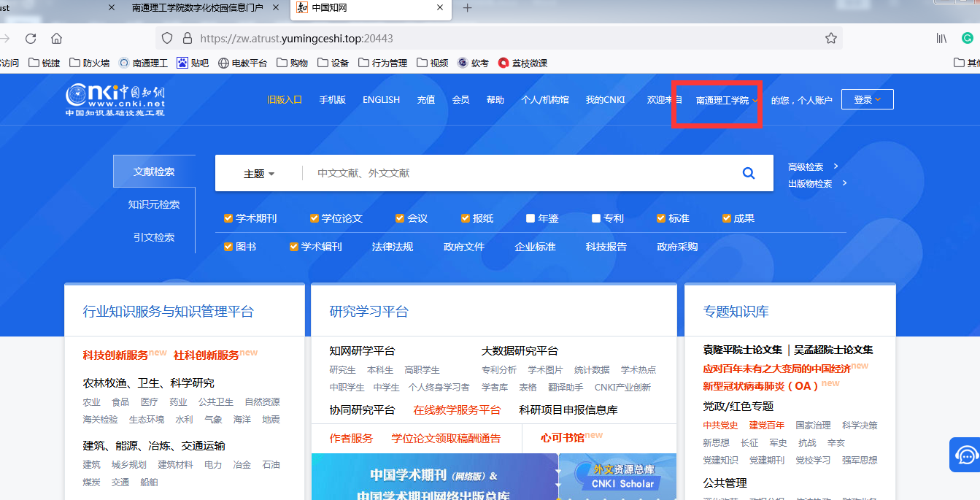The image size is (980, 500).
Task: Go to browser home page icon
Action: click(x=56, y=38)
